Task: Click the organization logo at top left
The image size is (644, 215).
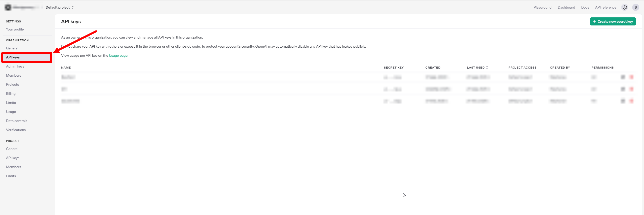Action: [8, 8]
